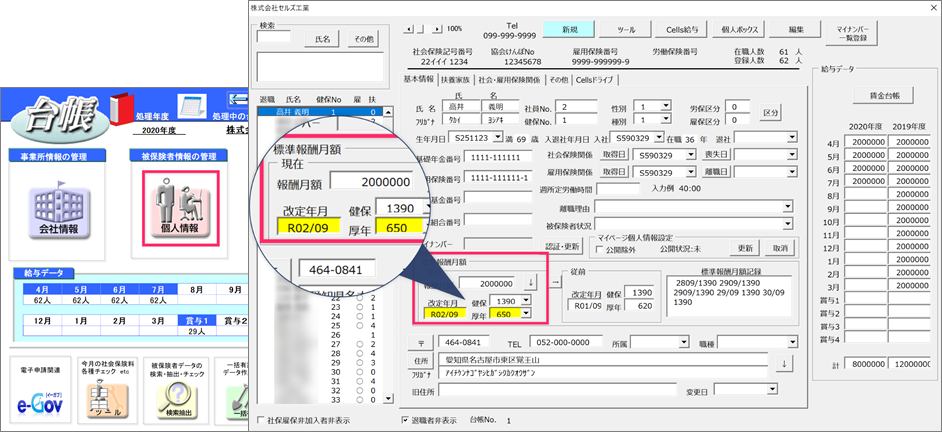Click the 〒 postal code lookup button
Screen dimensions: 942x433
click(x=420, y=343)
